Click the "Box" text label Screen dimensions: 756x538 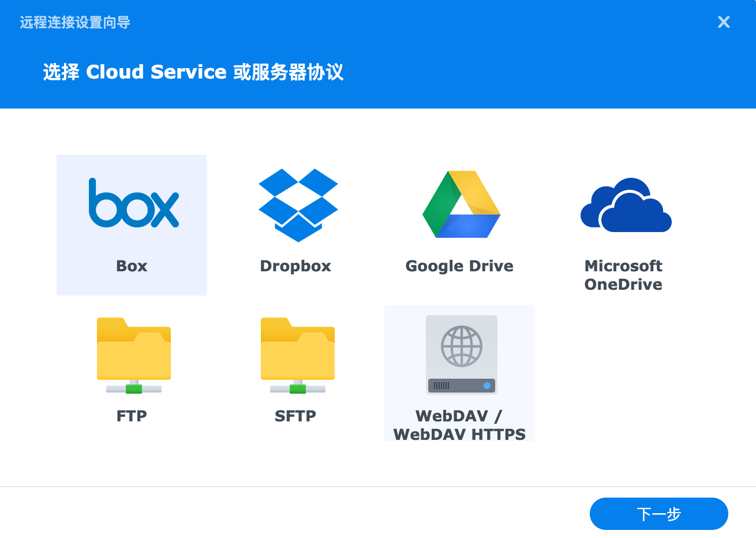point(132,266)
